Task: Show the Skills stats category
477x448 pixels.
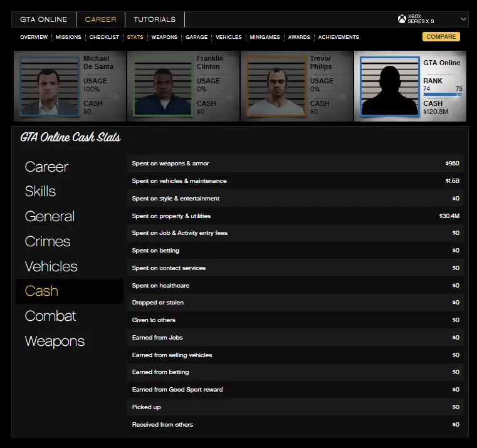Action: point(40,191)
